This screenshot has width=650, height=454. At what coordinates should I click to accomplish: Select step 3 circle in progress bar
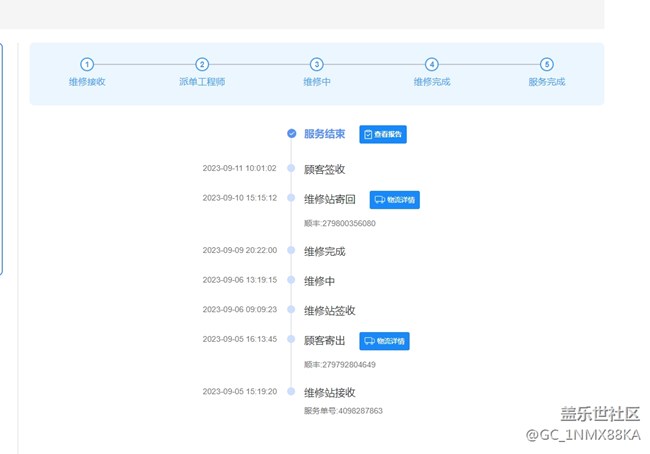click(317, 64)
